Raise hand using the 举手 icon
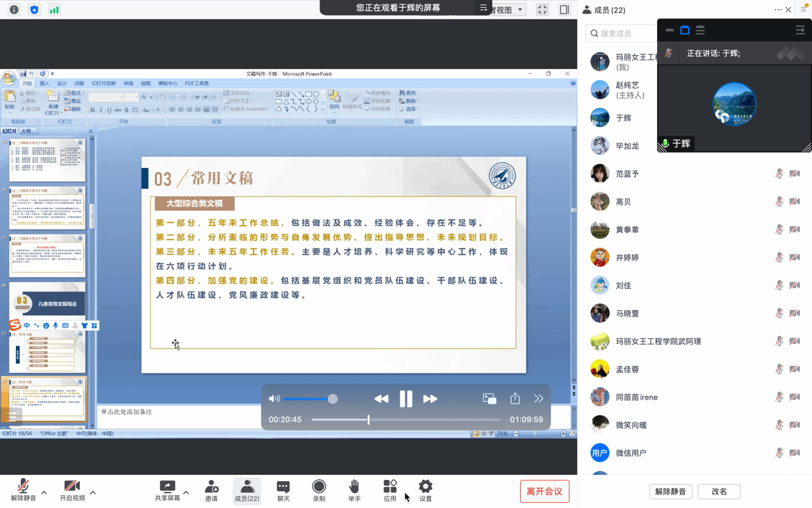812x508 pixels. tap(354, 491)
